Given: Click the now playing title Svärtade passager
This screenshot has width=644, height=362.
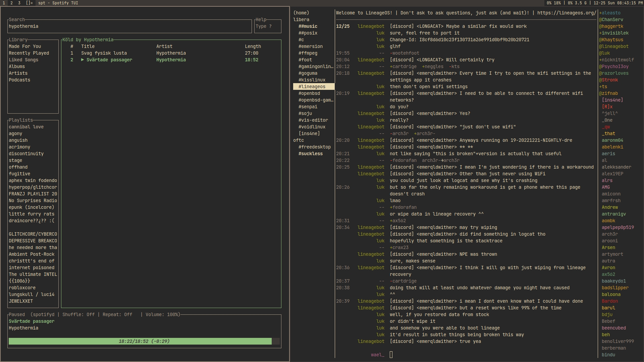Looking at the screenshot, I should click(x=32, y=321).
